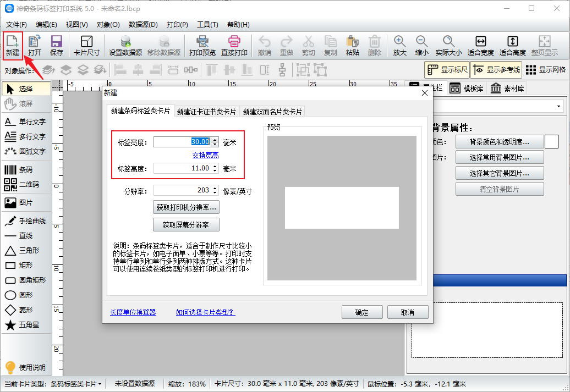
Task: Open 使用说明 help lightbulb
Action: point(25,368)
